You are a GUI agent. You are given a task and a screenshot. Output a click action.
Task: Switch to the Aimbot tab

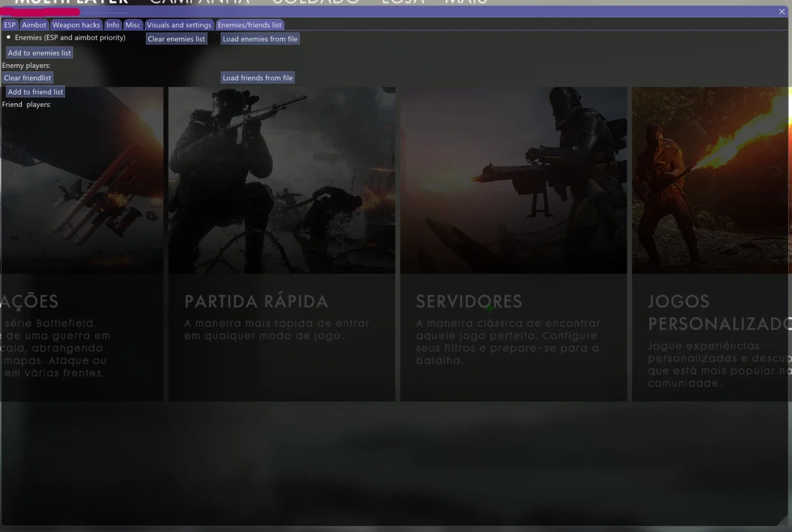tap(34, 25)
